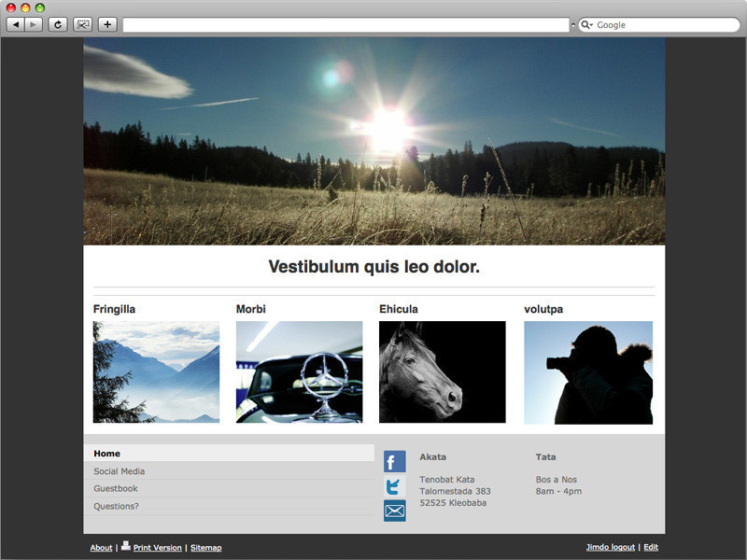This screenshot has width=747, height=560.
Task: Click the Fringilla column heading
Action: 114,310
